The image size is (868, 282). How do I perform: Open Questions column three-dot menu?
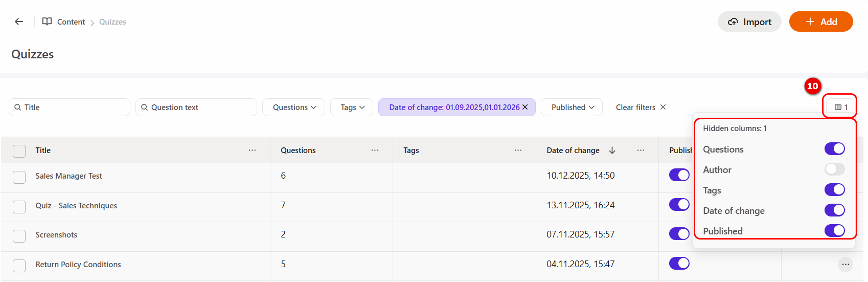pos(375,150)
